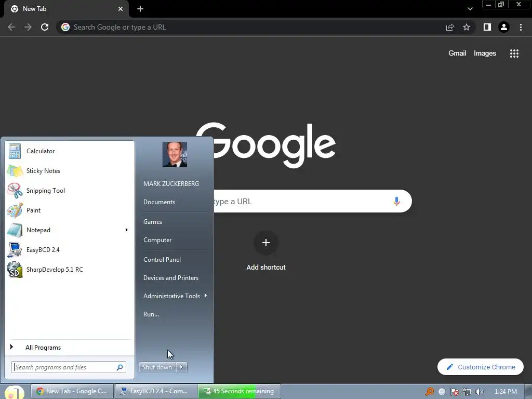
Task: Click the blocked circle tray icon
Action: [x=442, y=392]
